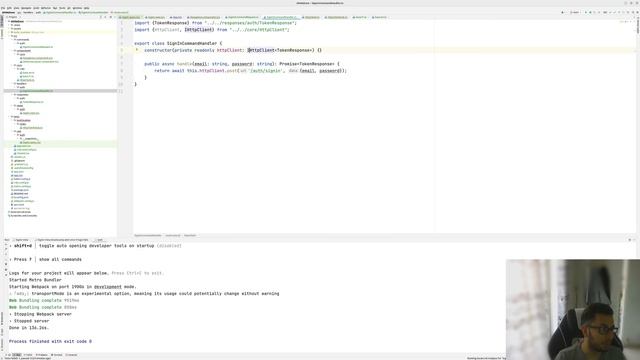Screen dimensions: 640x360
Task: Click the Debug bug icon in top toolbar
Action: click(590, 12)
